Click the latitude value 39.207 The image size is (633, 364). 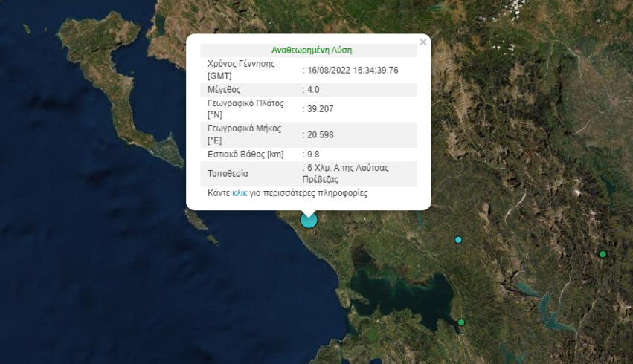(x=321, y=109)
